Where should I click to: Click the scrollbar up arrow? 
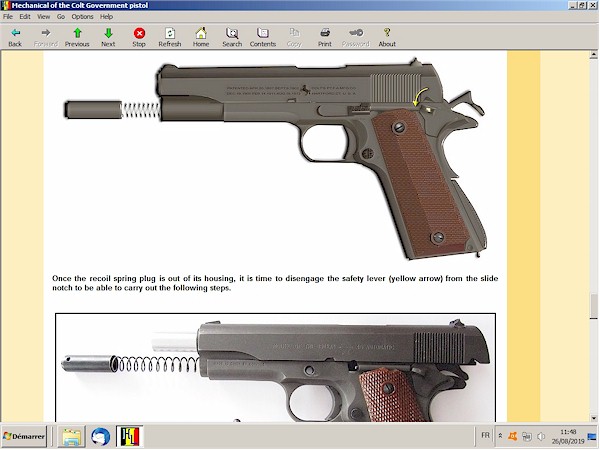pos(593,55)
